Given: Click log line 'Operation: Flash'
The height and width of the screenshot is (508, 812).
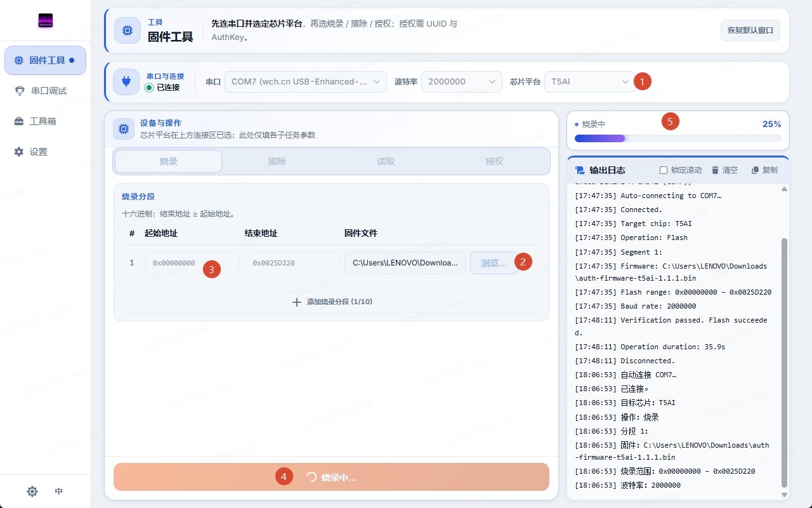Looking at the screenshot, I should [631, 237].
